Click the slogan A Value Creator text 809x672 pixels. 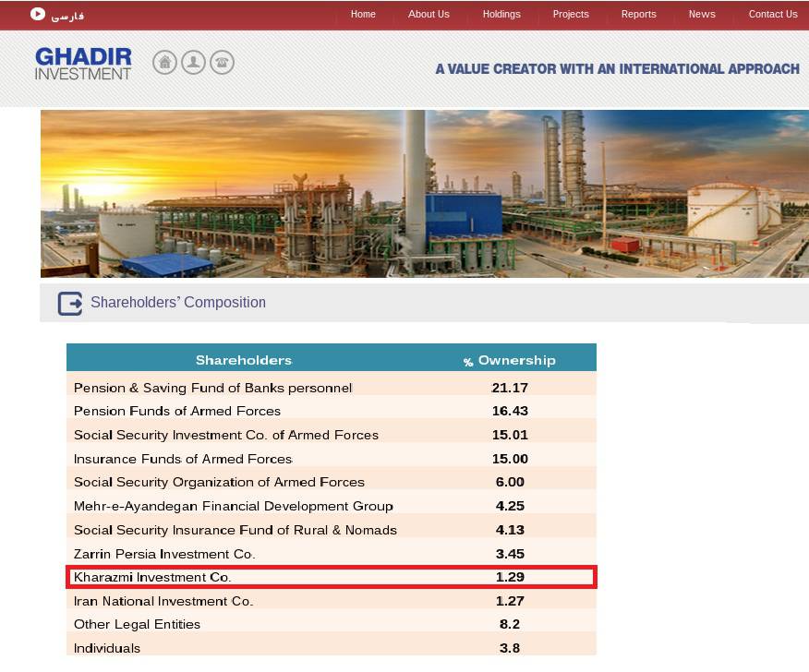tap(618, 69)
